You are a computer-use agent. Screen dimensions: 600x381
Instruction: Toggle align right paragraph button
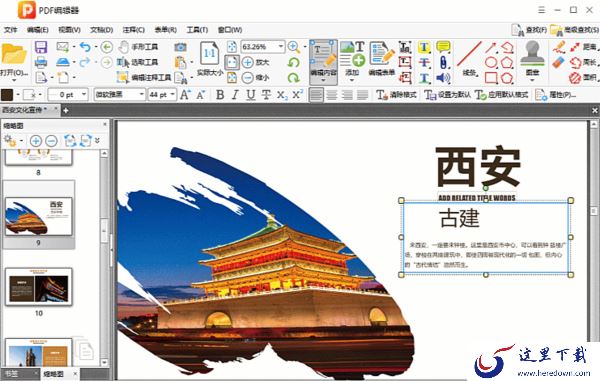[x=347, y=94]
